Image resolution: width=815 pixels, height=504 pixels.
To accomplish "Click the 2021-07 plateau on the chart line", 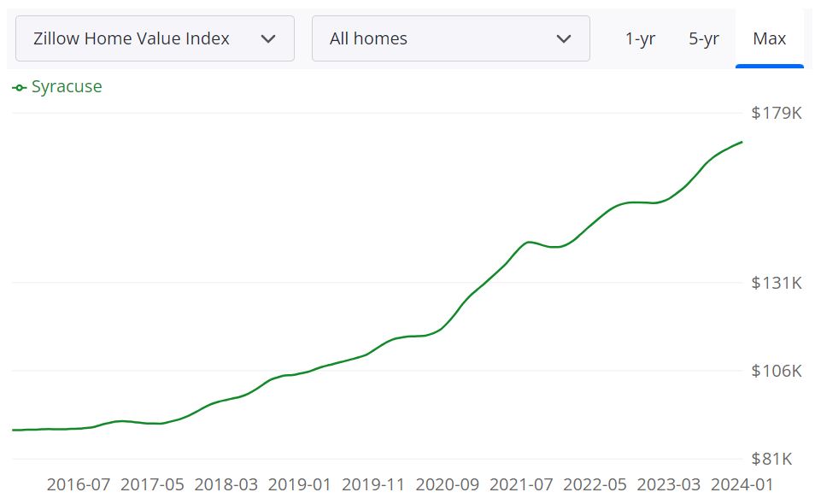I will [525, 243].
